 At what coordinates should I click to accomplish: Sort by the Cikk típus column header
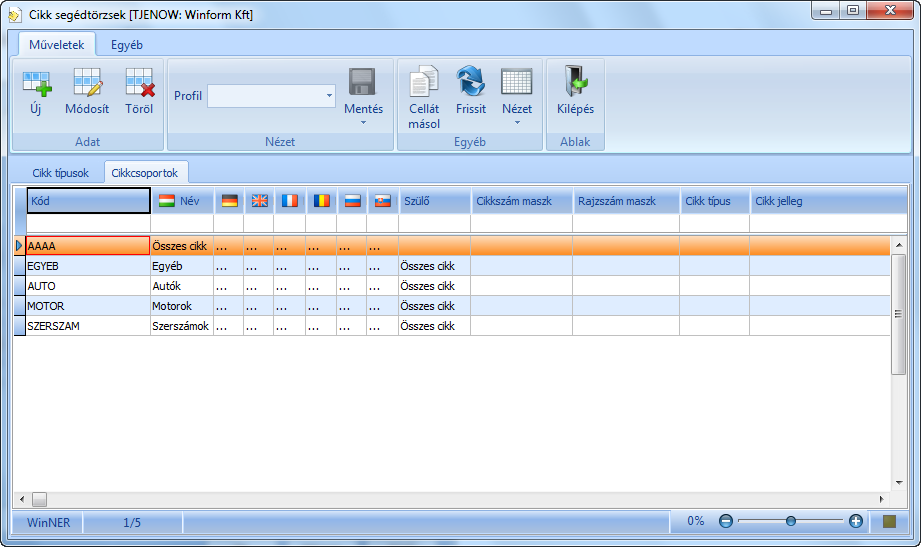[x=715, y=201]
